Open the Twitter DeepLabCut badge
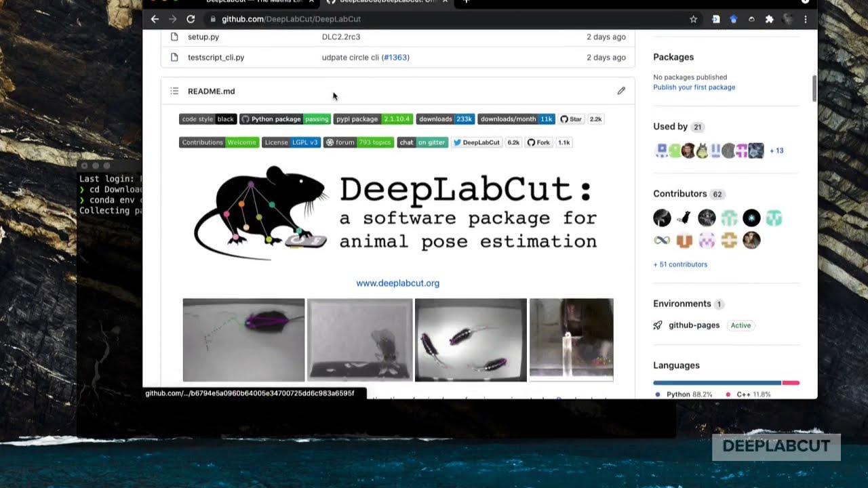This screenshot has height=488, width=868. tap(477, 142)
